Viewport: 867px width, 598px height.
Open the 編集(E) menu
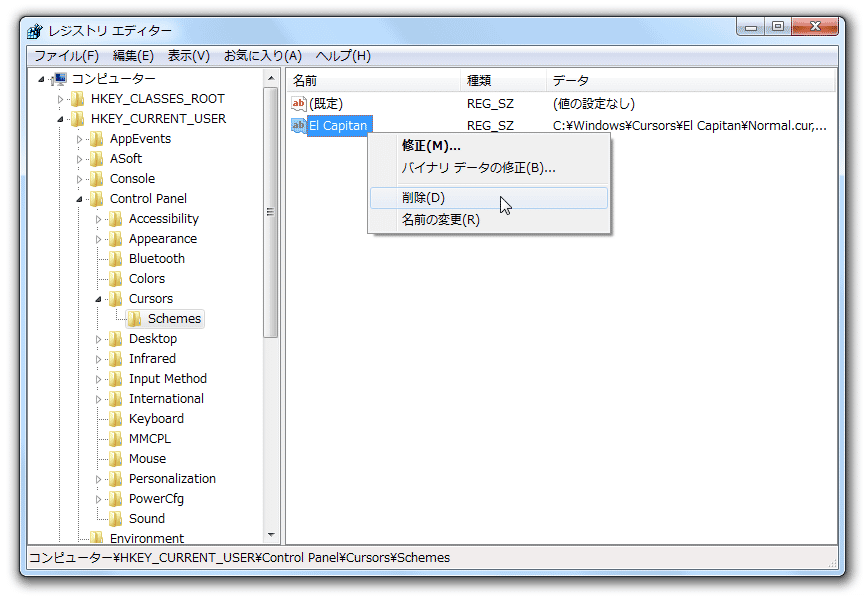tap(133, 56)
